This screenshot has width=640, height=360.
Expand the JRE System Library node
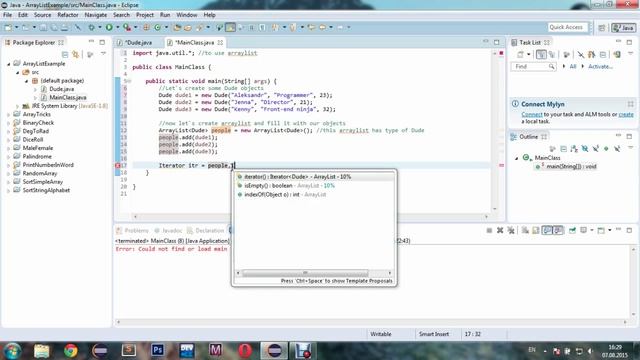pyautogui.click(x=18, y=106)
